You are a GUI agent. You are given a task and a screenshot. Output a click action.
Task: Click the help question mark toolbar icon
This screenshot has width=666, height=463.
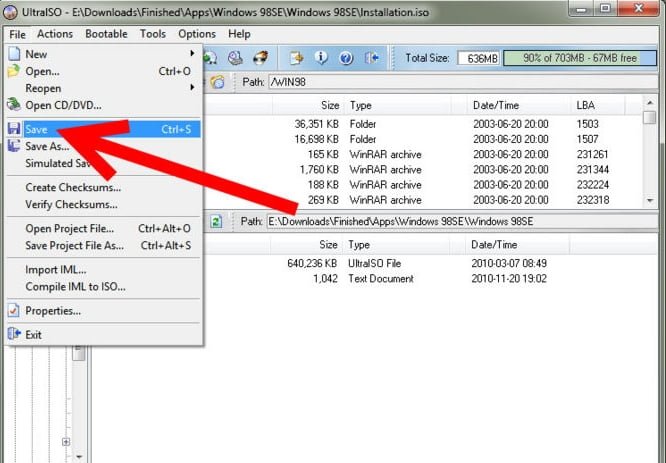click(347, 58)
